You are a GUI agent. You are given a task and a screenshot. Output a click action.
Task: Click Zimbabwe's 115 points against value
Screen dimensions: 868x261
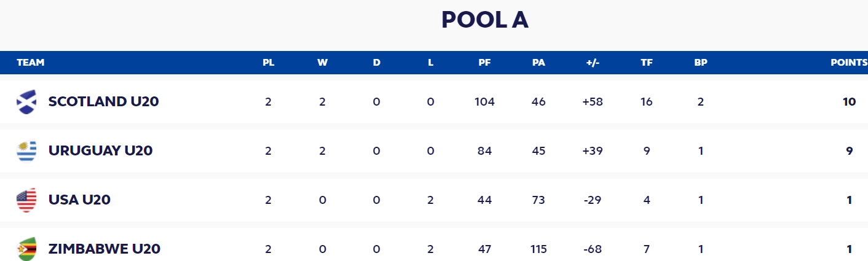[539, 249]
